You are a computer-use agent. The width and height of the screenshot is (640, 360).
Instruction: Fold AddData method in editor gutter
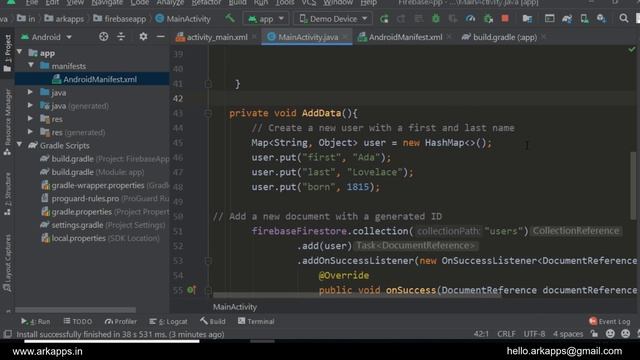click(x=208, y=113)
